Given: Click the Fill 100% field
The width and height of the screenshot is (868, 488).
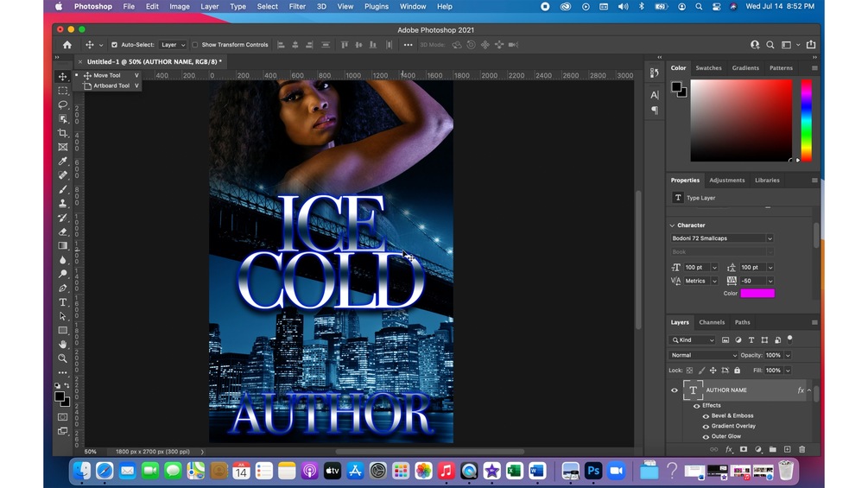Looking at the screenshot, I should click(773, 371).
